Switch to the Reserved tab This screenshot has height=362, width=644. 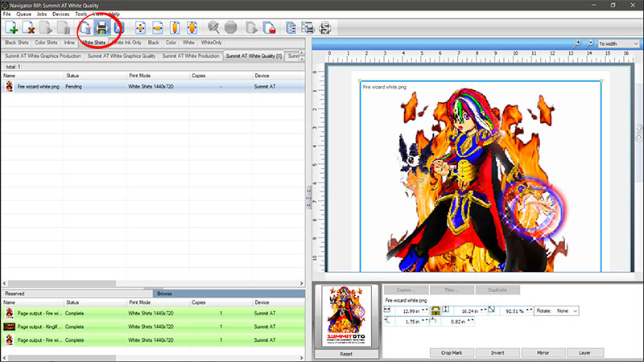tap(76, 294)
